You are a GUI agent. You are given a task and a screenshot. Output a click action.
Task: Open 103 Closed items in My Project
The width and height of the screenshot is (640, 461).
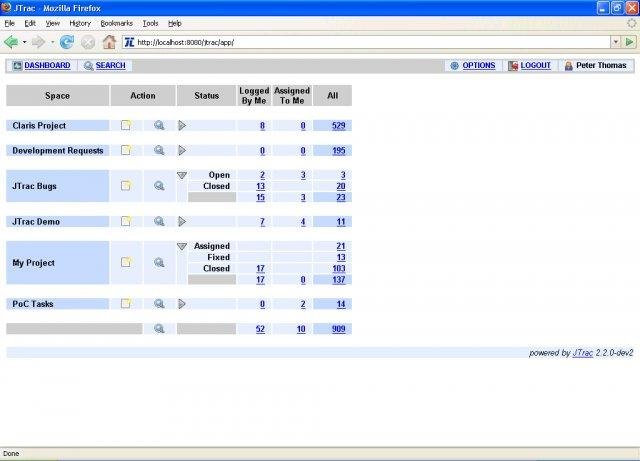[x=339, y=269]
